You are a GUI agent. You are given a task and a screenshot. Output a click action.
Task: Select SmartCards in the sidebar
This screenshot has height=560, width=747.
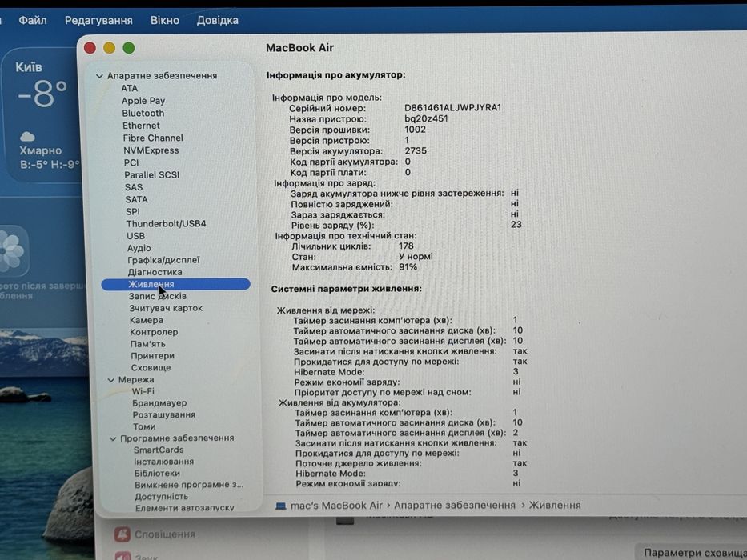[x=159, y=450]
